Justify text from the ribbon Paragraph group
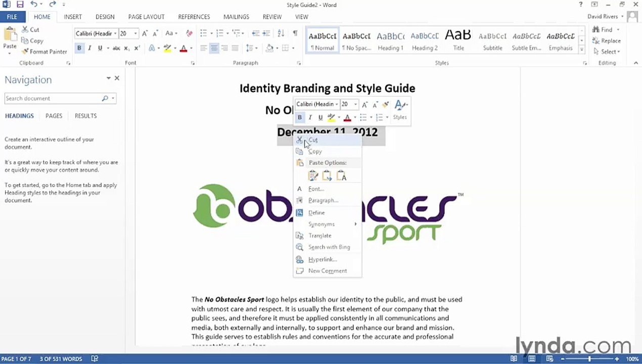This screenshot has width=642, height=364. [x=235, y=48]
